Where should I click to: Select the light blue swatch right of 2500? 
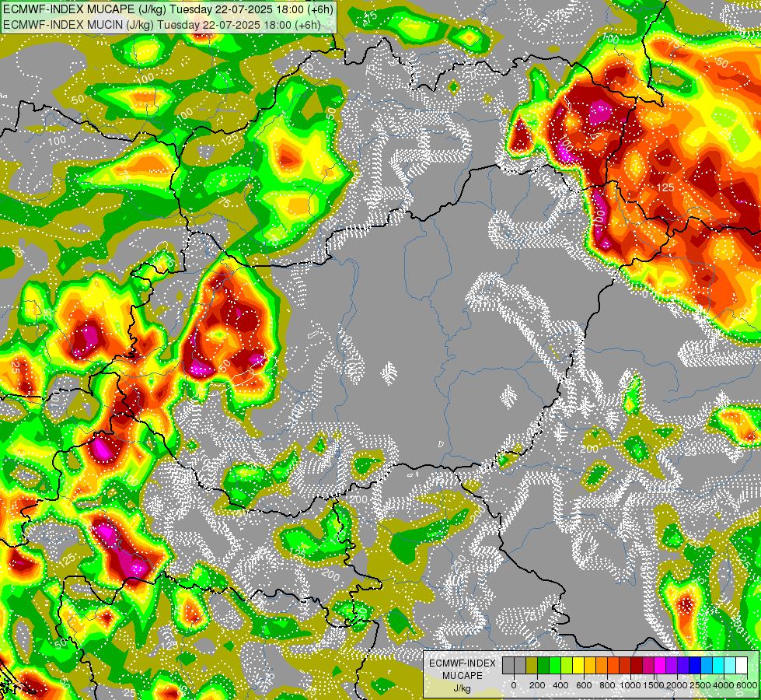coord(707,665)
